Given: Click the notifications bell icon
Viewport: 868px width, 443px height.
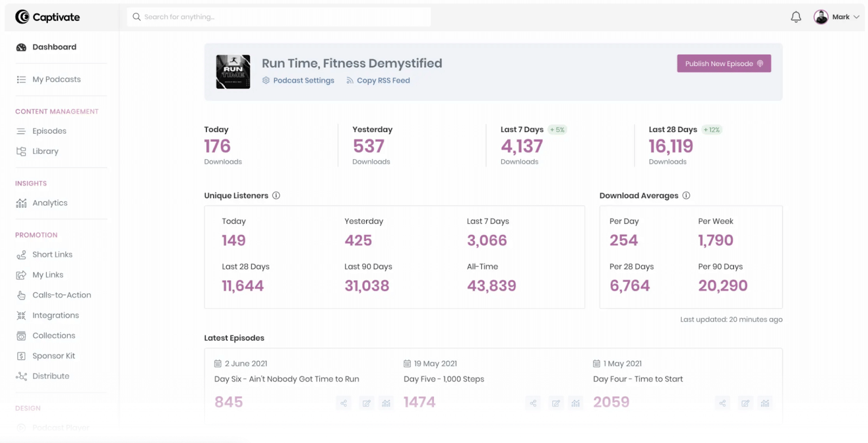Looking at the screenshot, I should tap(796, 17).
